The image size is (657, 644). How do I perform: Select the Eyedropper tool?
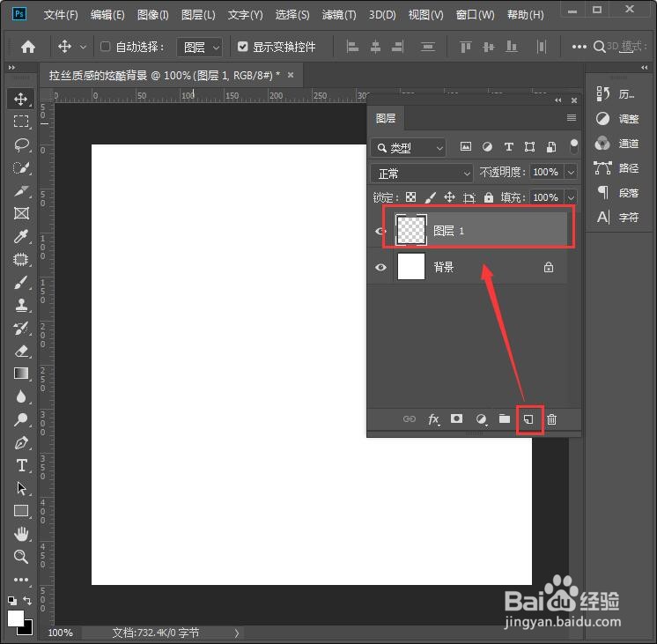pyautogui.click(x=21, y=236)
